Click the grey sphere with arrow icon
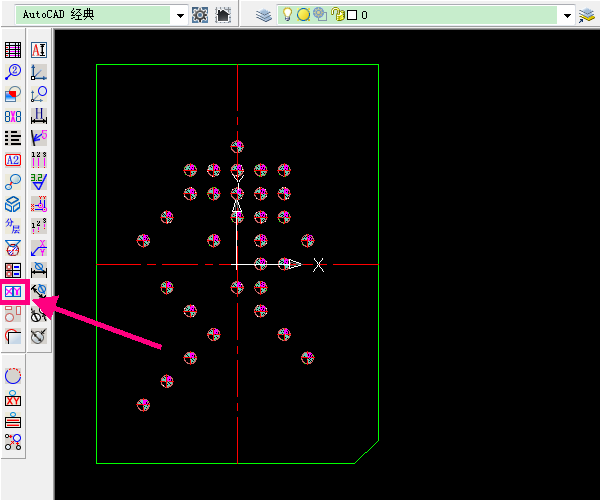The height and width of the screenshot is (500, 600). click(x=39, y=336)
